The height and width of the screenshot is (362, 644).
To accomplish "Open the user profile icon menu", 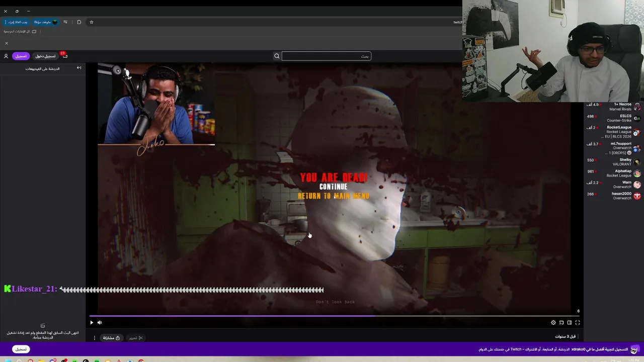I will click(6, 56).
